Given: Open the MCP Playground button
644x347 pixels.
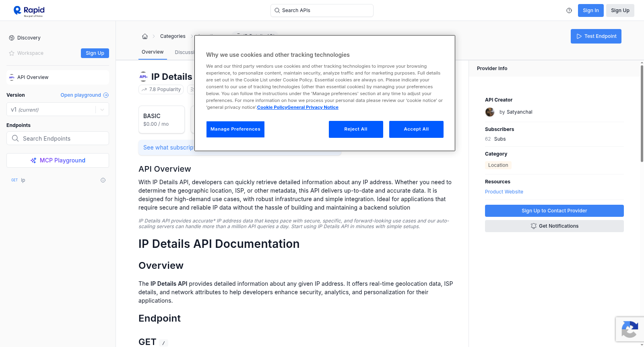Looking at the screenshot, I should point(58,160).
